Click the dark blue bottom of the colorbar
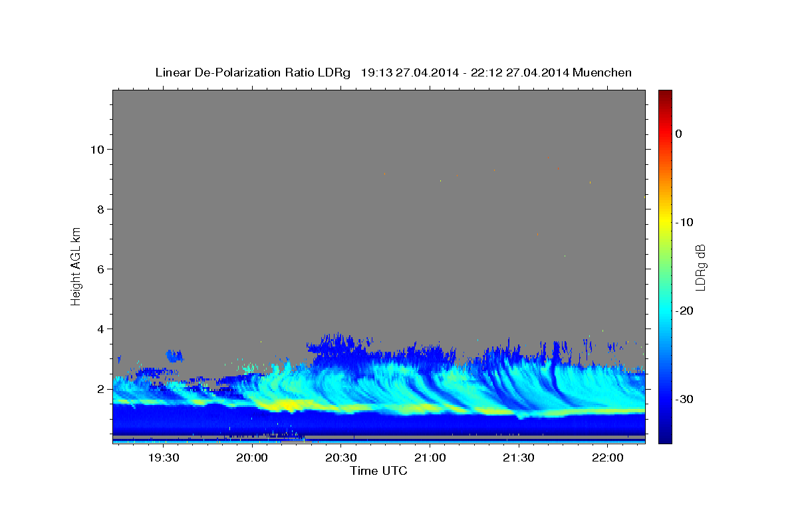The image size is (798, 532). (665, 438)
